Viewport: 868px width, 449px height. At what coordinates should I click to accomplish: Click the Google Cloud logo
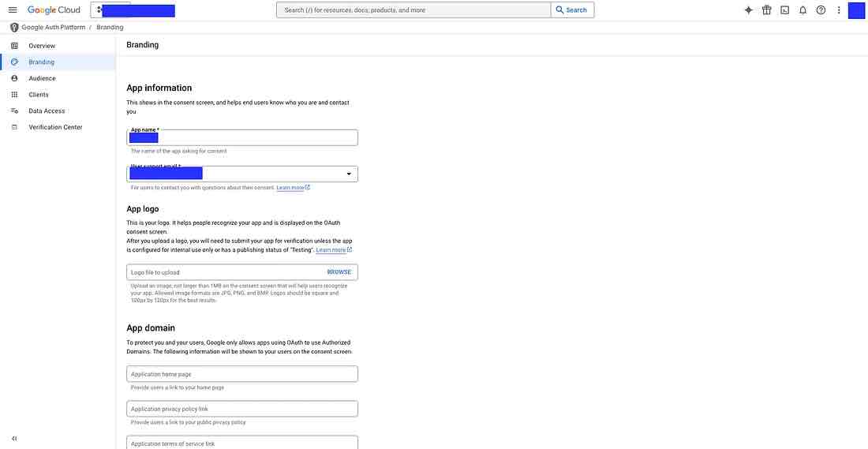click(x=54, y=10)
